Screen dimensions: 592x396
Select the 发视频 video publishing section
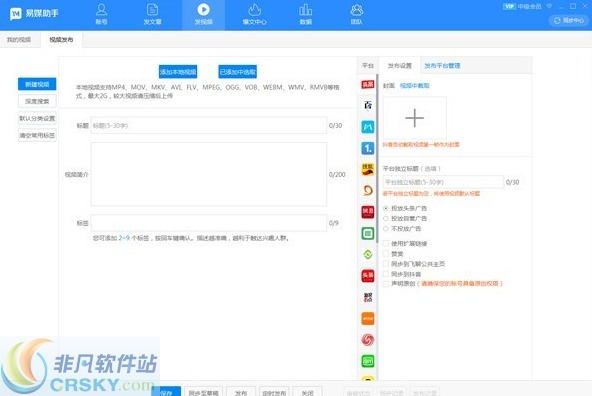pyautogui.click(x=204, y=14)
